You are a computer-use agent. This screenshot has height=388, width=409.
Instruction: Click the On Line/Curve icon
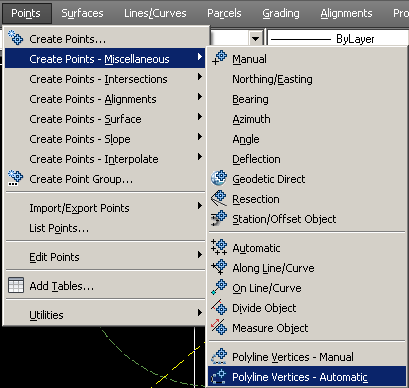pos(219,287)
